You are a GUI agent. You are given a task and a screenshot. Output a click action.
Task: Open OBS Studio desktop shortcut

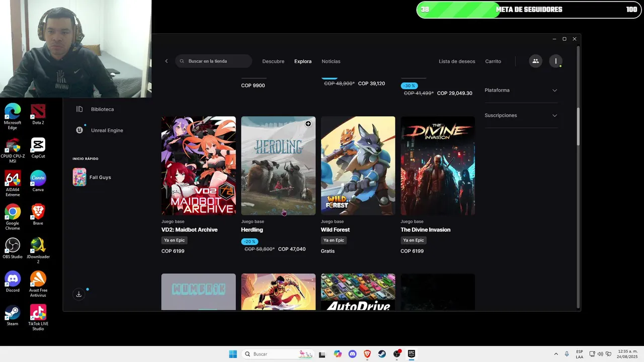click(x=13, y=248)
